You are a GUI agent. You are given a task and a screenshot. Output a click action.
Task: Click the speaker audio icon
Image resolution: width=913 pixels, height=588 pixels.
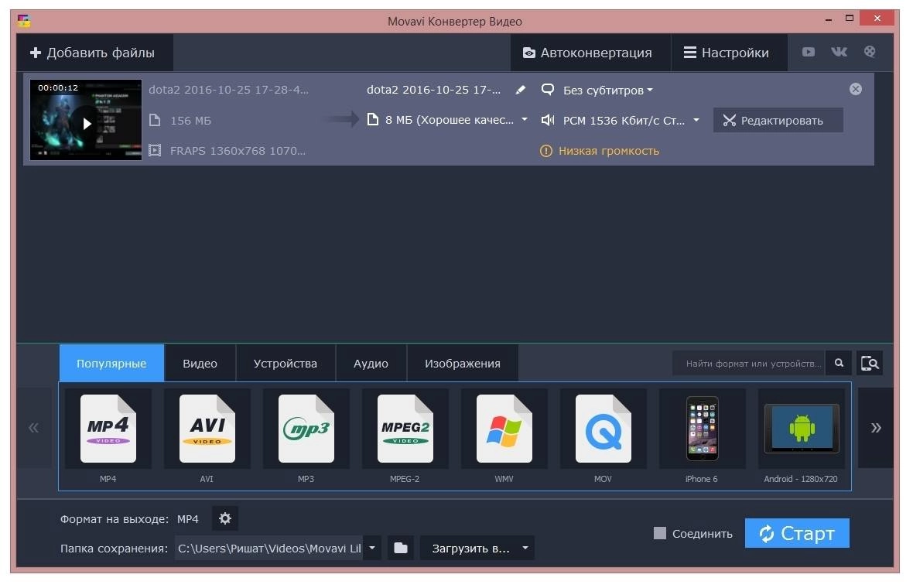pos(547,121)
